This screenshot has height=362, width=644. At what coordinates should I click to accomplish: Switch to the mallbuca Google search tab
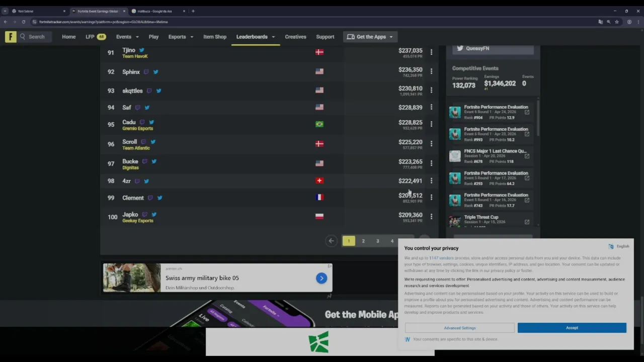point(157,11)
